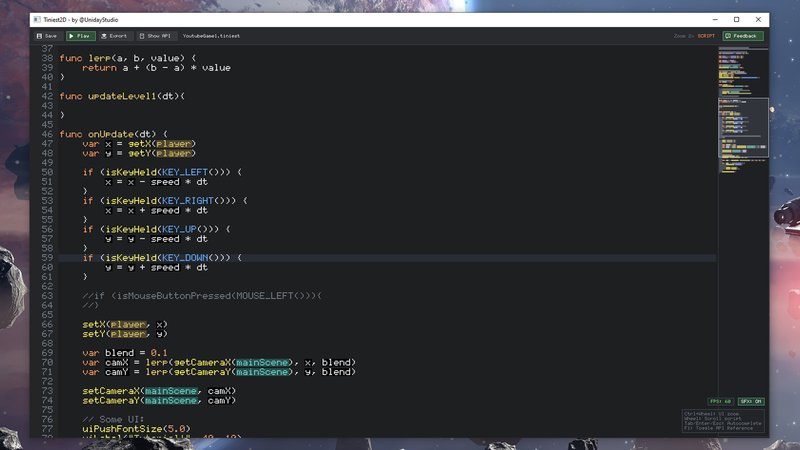Click 'return a + (b - a) * value' line
The width and height of the screenshot is (800, 450).
tap(156, 68)
